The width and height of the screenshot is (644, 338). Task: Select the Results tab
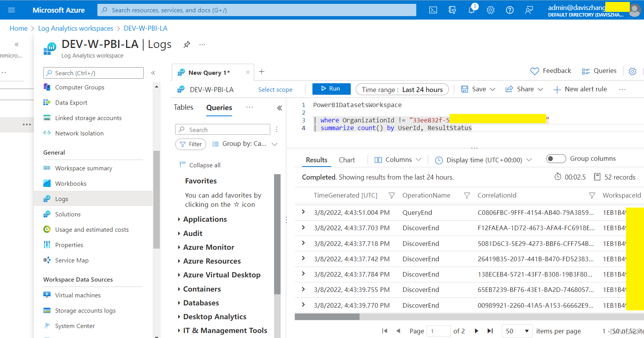point(317,160)
